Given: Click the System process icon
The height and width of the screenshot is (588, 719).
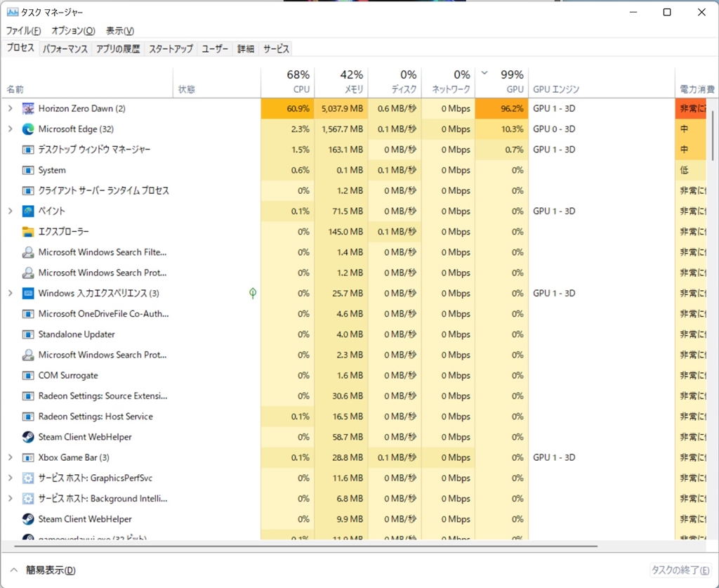Looking at the screenshot, I should [x=28, y=170].
